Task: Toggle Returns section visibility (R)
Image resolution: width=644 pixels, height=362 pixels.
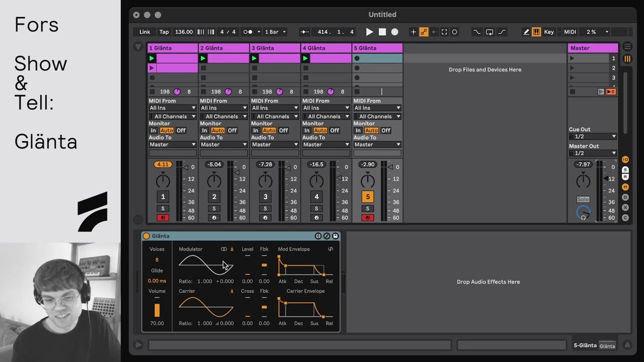Action: click(625, 176)
